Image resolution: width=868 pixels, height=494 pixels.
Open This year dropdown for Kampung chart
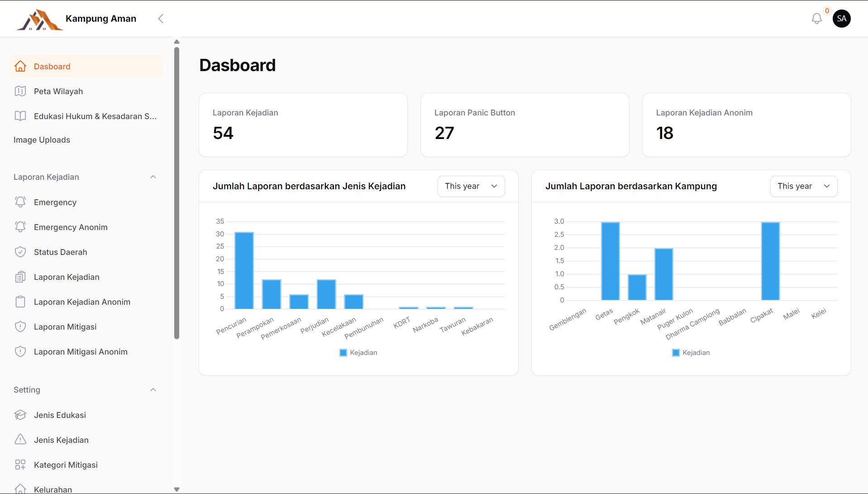803,186
